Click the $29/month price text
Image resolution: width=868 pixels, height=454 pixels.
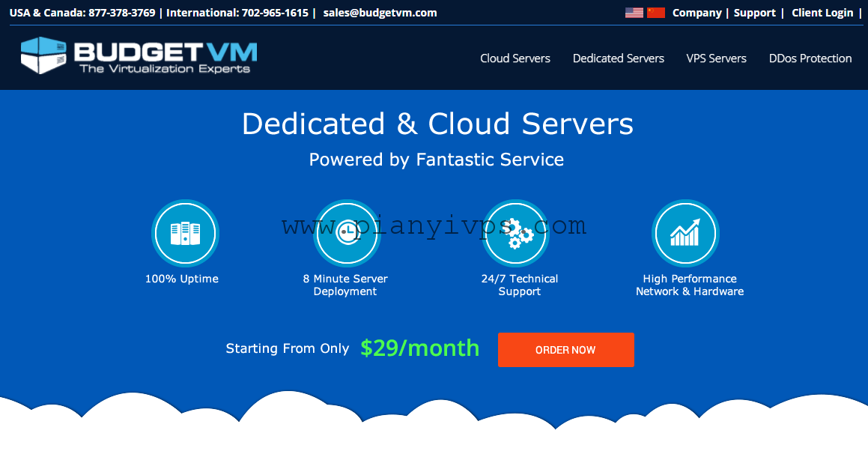coord(419,348)
